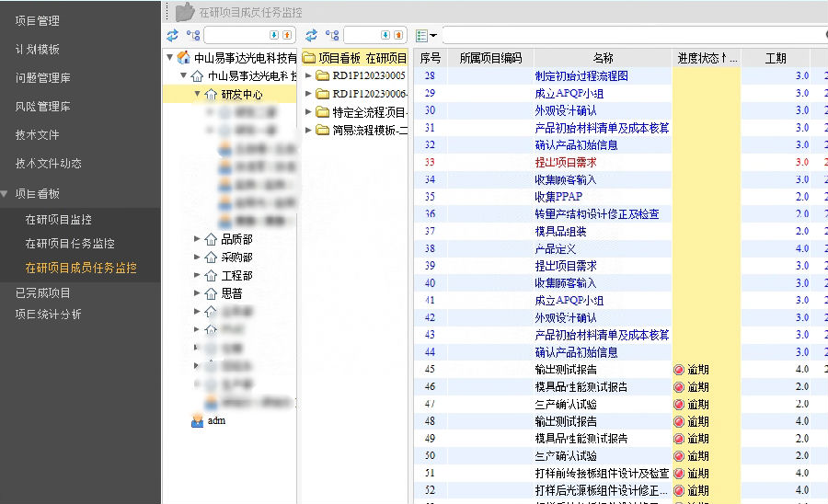828x504 pixels.
Task: Click tree-structure icon above the organization tree
Action: tap(192, 35)
